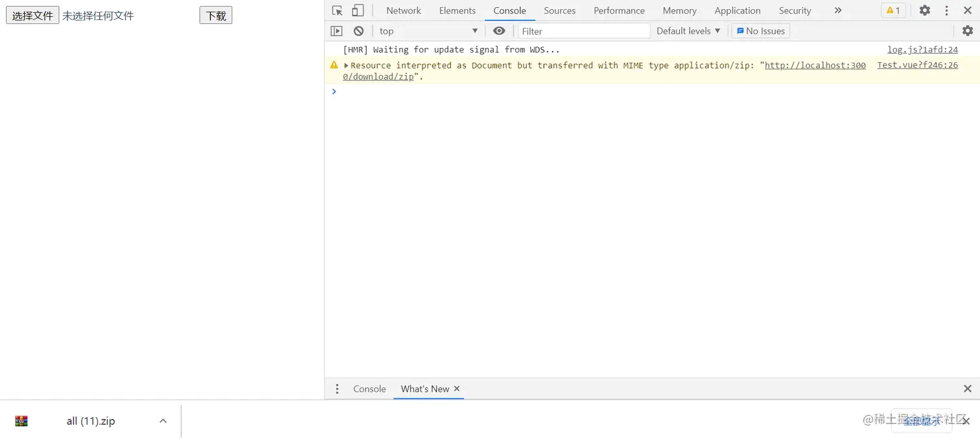980x439 pixels.
Task: Open the top JavaScript context dropdown
Action: click(x=428, y=31)
